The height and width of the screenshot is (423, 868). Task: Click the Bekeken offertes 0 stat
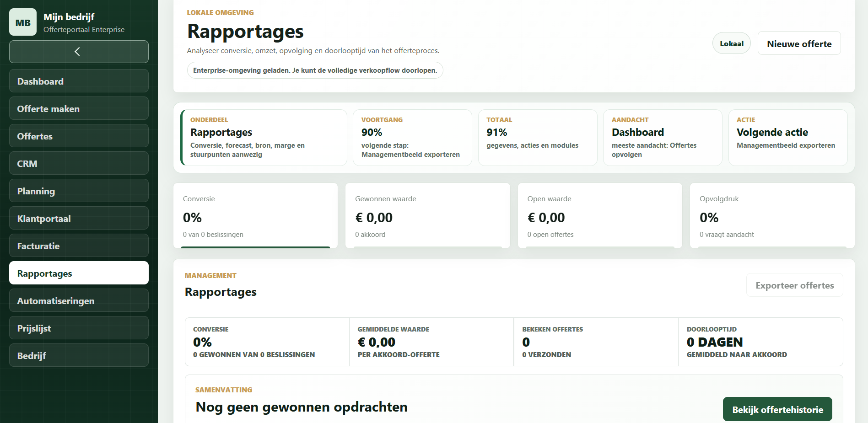pyautogui.click(x=596, y=342)
